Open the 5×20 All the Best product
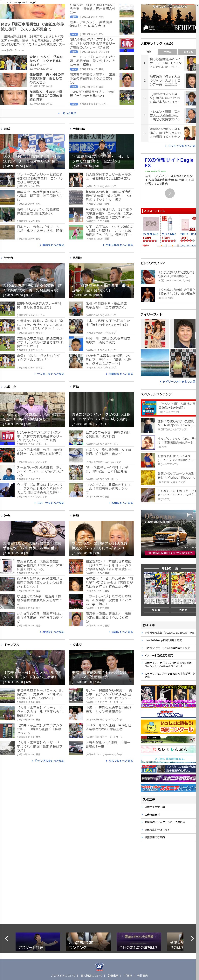The width and height of the screenshot is (199, 980). [151, 229]
